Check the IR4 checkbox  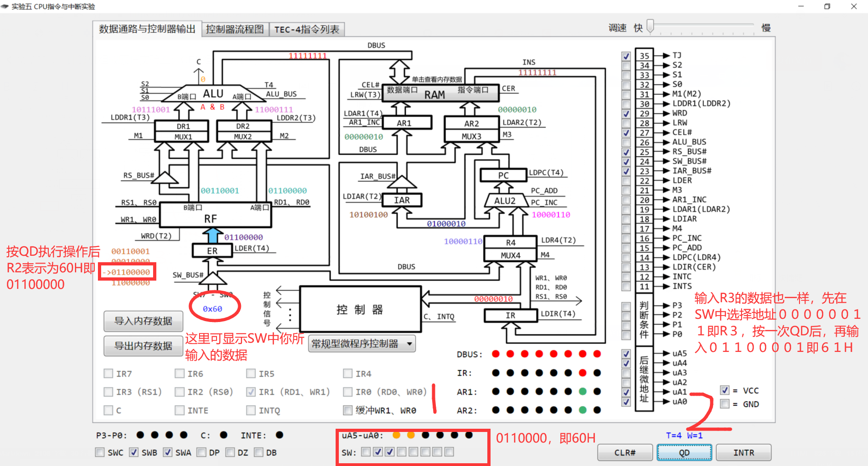348,374
